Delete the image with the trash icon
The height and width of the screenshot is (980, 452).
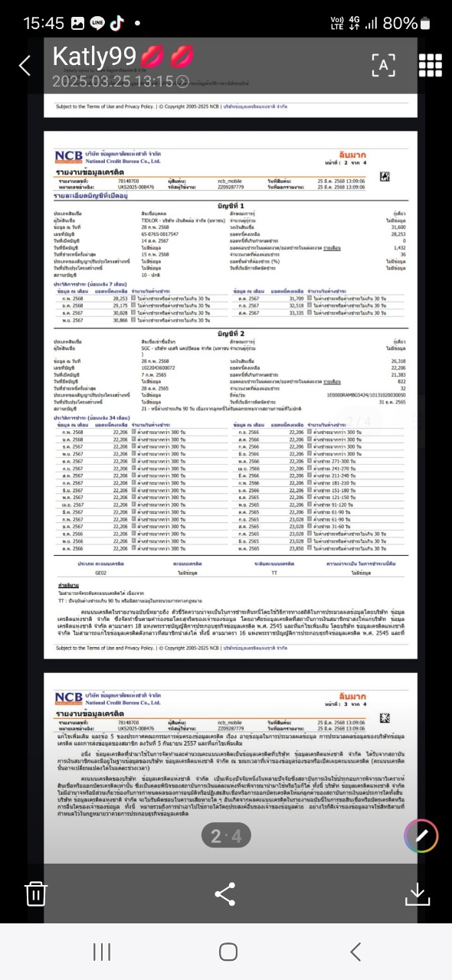(35, 893)
